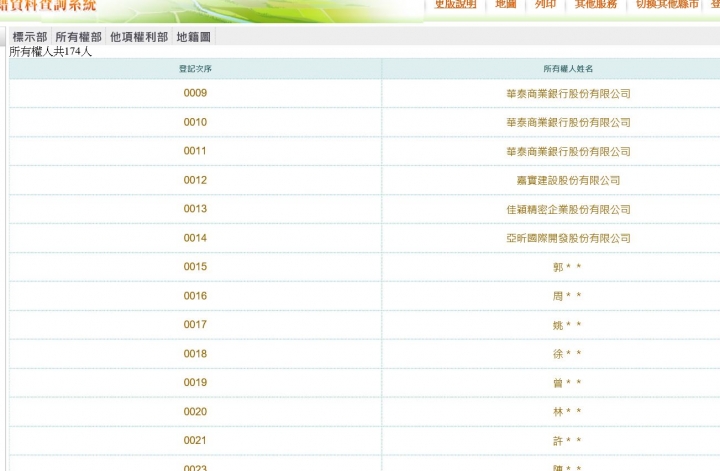
Task: Open the 地圖 menu item
Action: (x=506, y=4)
